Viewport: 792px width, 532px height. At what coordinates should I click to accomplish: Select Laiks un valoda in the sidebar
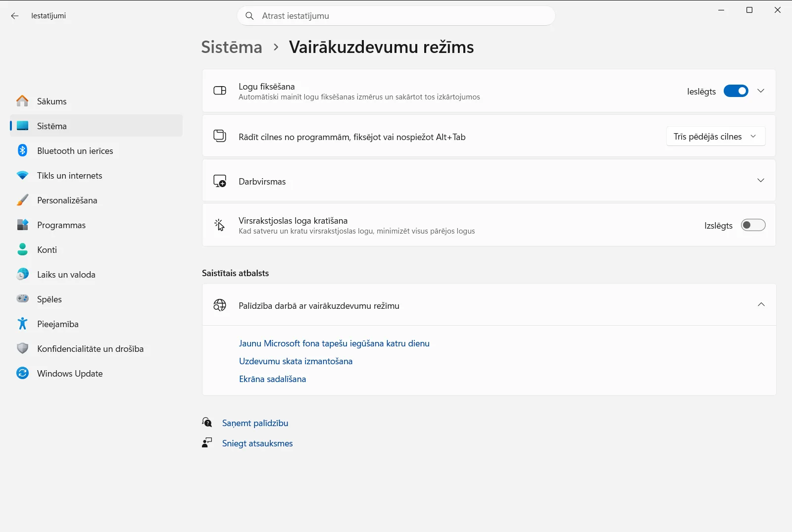click(x=97, y=274)
